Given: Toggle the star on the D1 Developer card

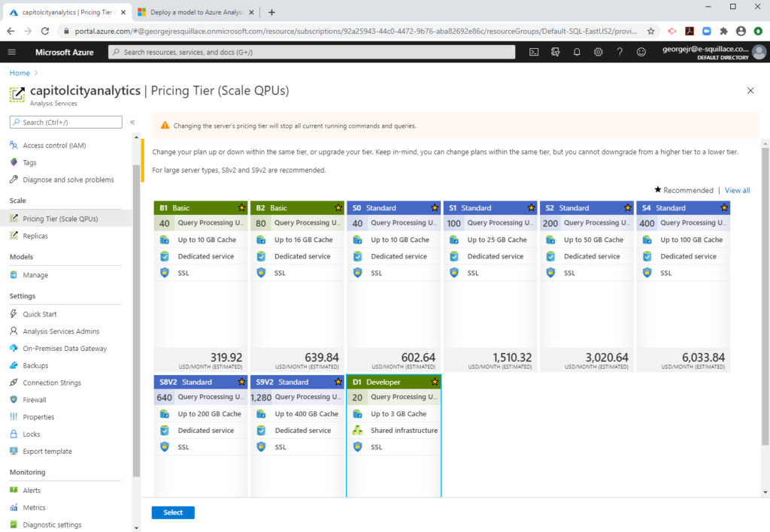Looking at the screenshot, I should point(434,382).
